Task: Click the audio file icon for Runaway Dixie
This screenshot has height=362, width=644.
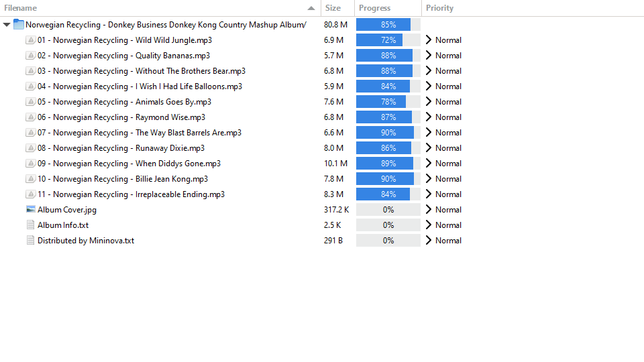Action: coord(30,147)
